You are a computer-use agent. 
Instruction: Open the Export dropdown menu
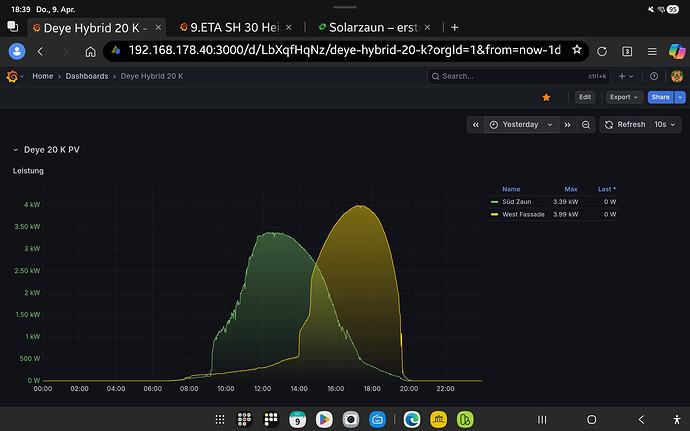[x=624, y=97]
